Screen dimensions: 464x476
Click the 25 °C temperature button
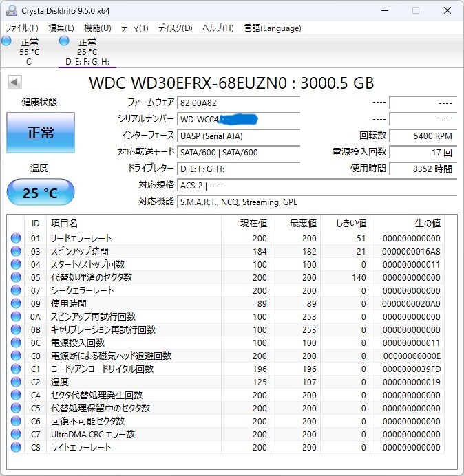41,193
